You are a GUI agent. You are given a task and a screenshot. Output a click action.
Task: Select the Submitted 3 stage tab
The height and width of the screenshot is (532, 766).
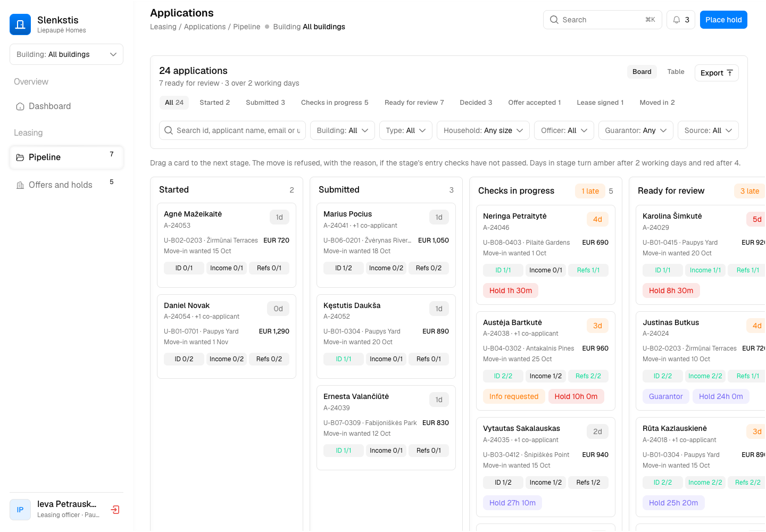coord(265,103)
